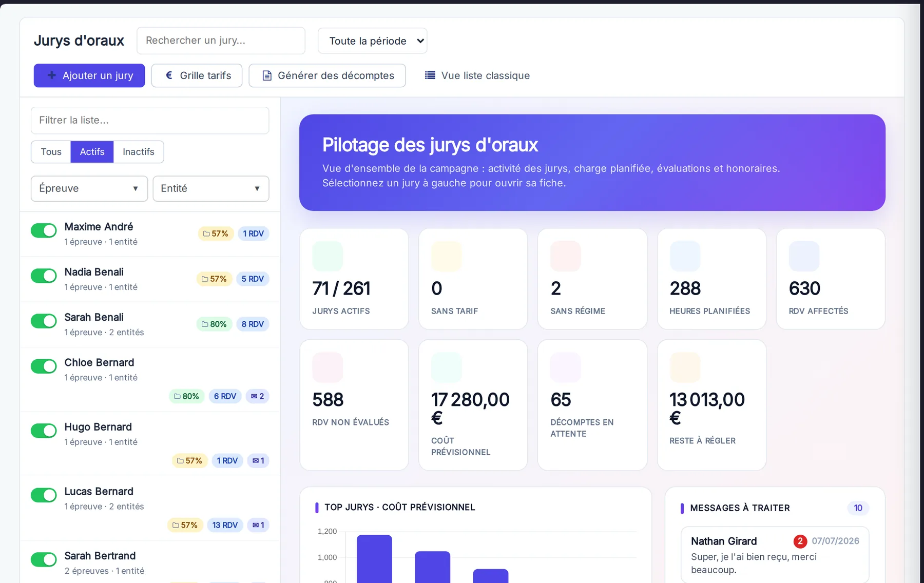The image size is (924, 583).
Task: Toggle Hugo Bernard's active switch
Action: tap(44, 431)
